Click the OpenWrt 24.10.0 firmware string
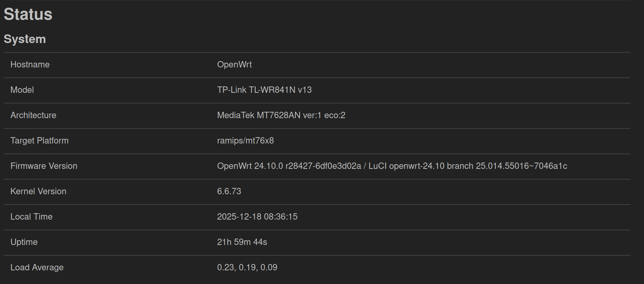This screenshot has height=284, width=644. point(392,166)
